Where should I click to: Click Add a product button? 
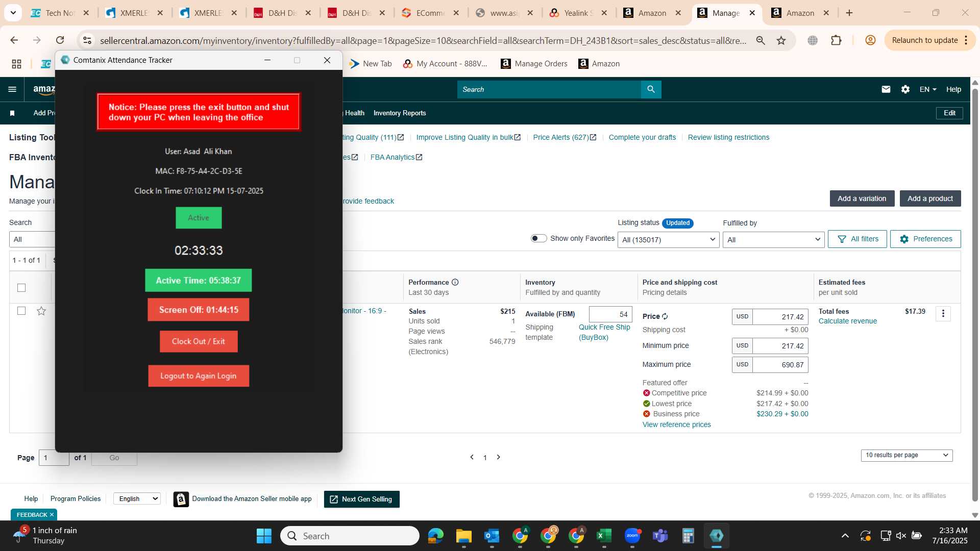(930, 198)
